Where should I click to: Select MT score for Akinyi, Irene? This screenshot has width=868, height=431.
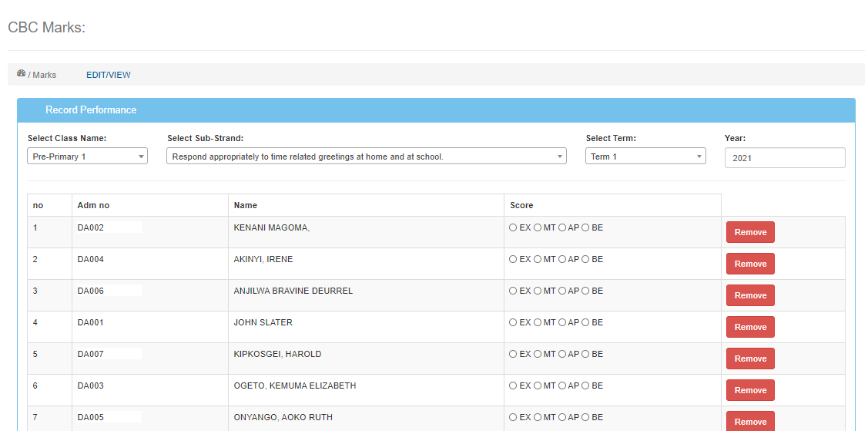click(x=538, y=259)
